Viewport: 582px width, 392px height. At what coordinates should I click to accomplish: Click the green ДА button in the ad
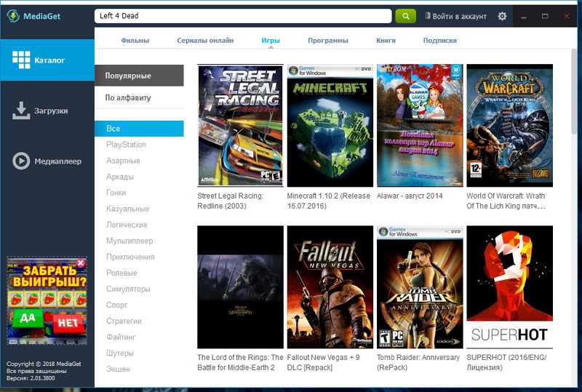(28, 318)
